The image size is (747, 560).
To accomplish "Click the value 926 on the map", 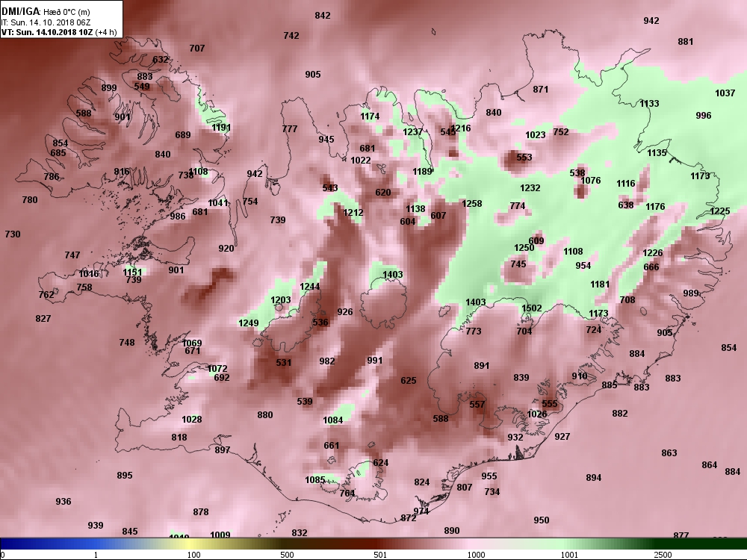I will point(345,312).
